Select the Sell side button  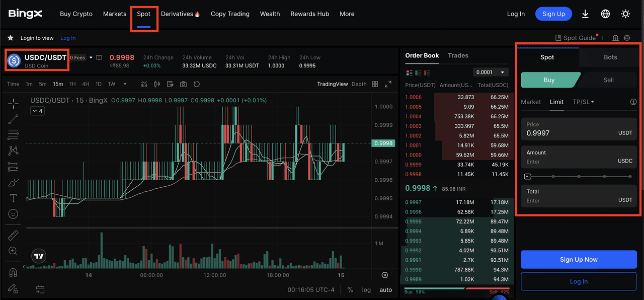(608, 80)
